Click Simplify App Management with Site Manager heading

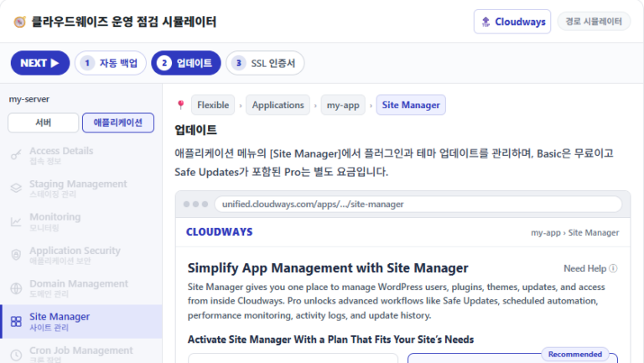coord(328,267)
